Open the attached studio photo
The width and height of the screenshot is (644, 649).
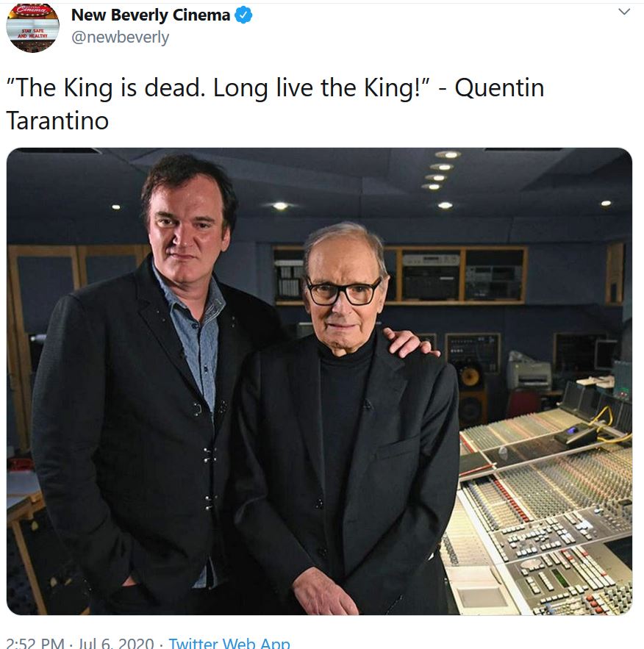coord(319,381)
